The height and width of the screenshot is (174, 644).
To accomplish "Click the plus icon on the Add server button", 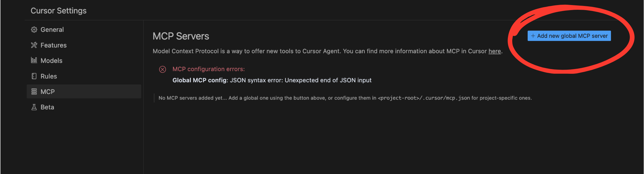I will click(533, 36).
